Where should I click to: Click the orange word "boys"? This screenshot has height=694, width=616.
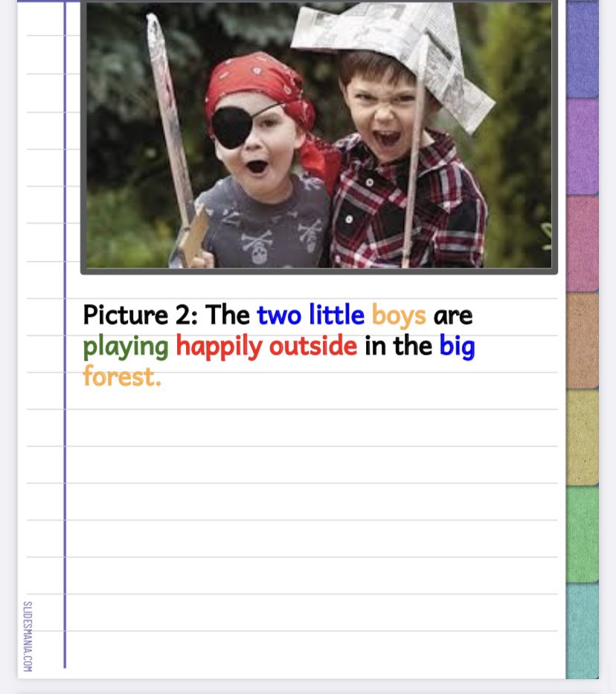pyautogui.click(x=399, y=316)
